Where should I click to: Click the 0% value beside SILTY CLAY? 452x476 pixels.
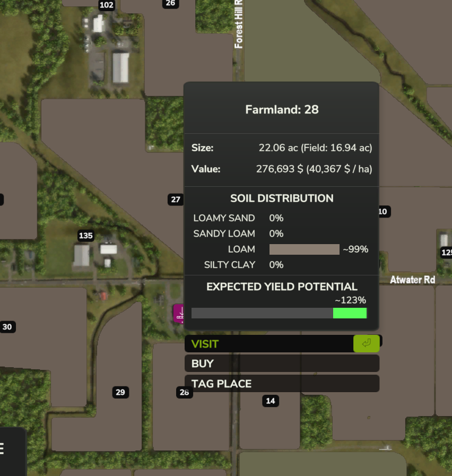point(276,265)
